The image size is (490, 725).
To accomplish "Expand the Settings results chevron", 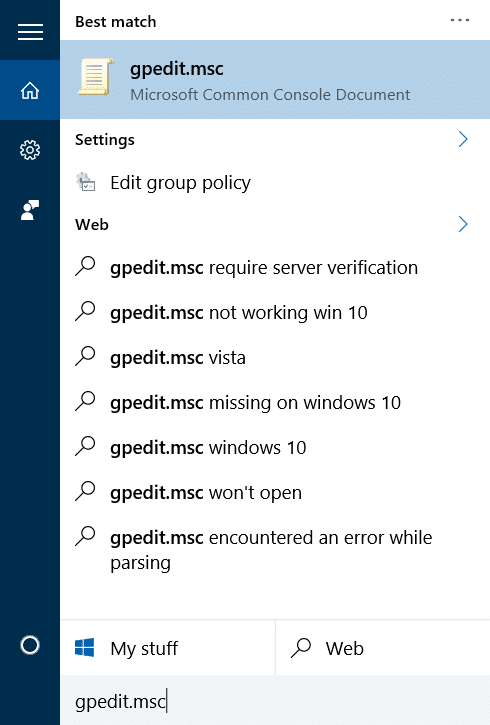I will [463, 139].
